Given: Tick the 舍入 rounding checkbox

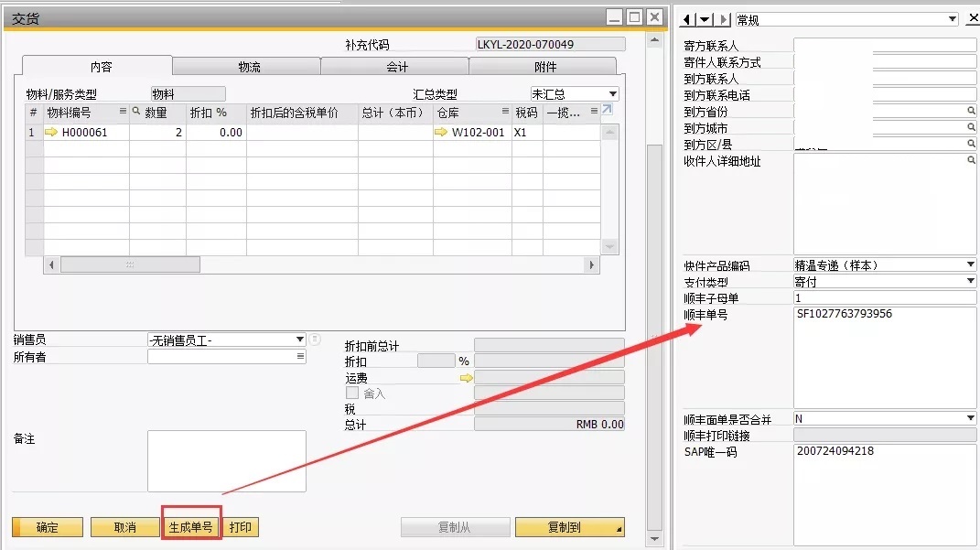Looking at the screenshot, I should pos(352,394).
